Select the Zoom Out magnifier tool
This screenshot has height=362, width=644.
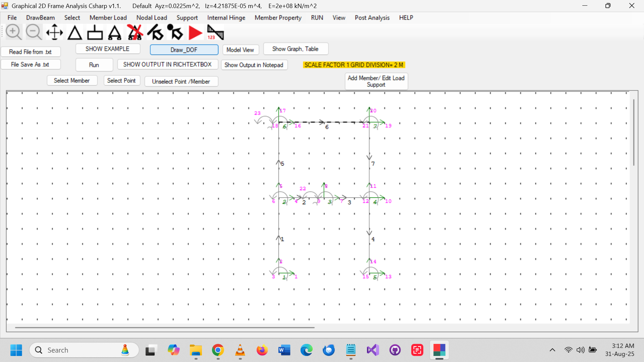[34, 32]
